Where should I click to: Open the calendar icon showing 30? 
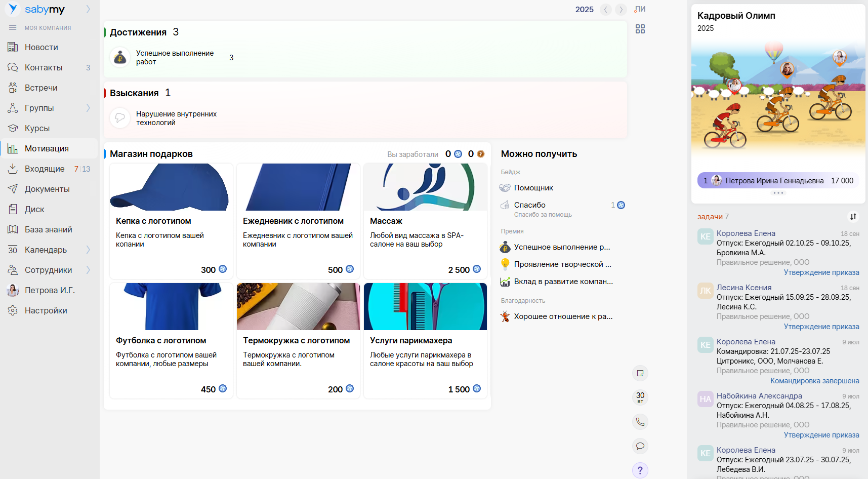point(640,397)
